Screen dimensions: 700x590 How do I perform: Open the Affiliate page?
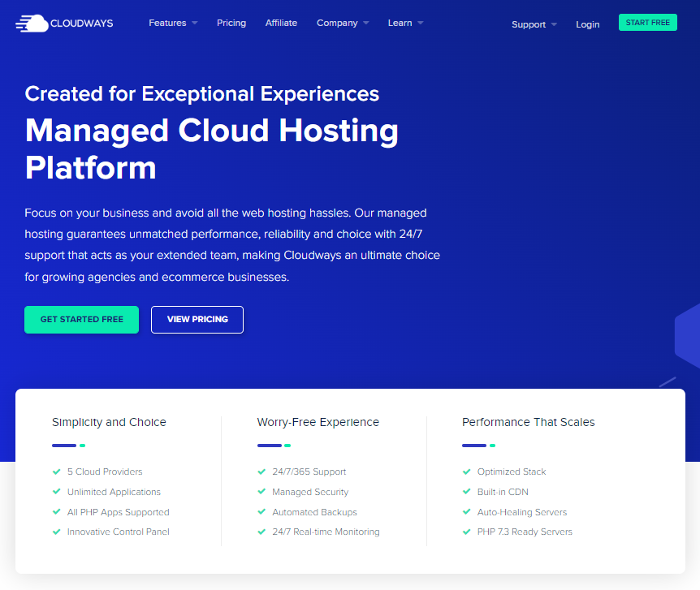point(281,23)
